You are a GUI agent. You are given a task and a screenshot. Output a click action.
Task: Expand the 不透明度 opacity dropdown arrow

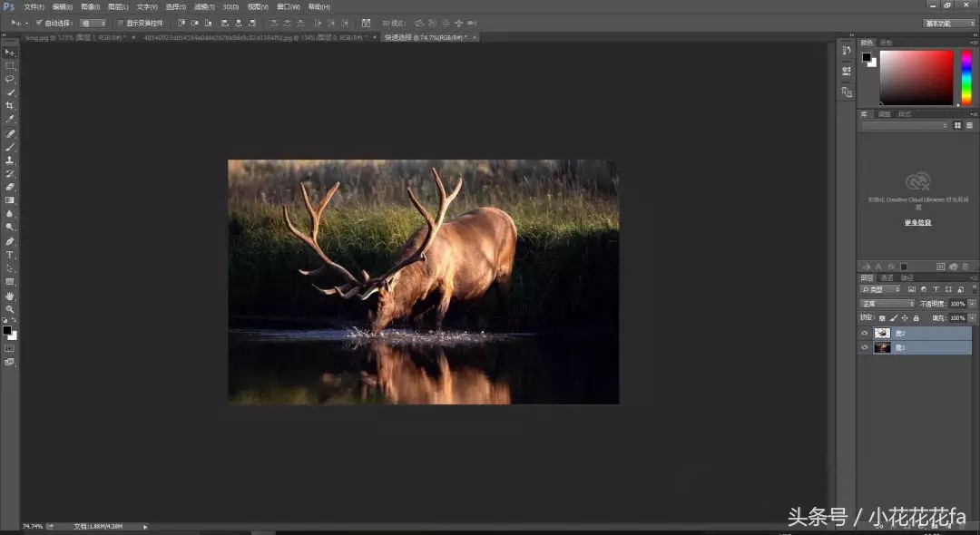[973, 304]
